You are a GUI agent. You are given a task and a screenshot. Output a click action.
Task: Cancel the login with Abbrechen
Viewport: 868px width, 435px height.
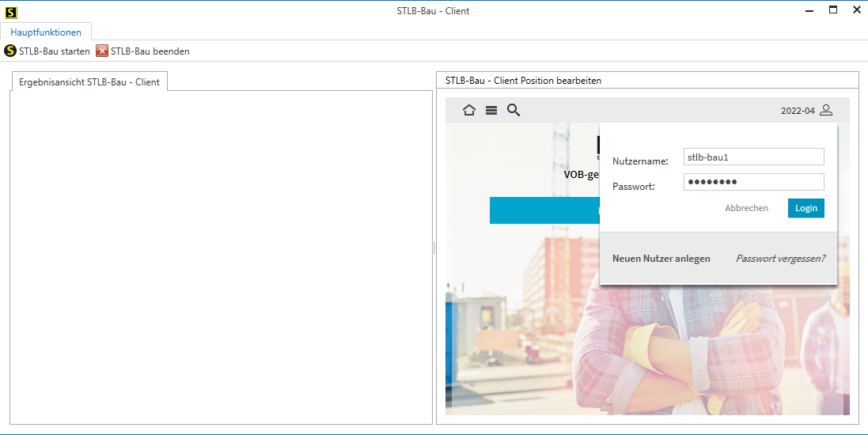(746, 208)
